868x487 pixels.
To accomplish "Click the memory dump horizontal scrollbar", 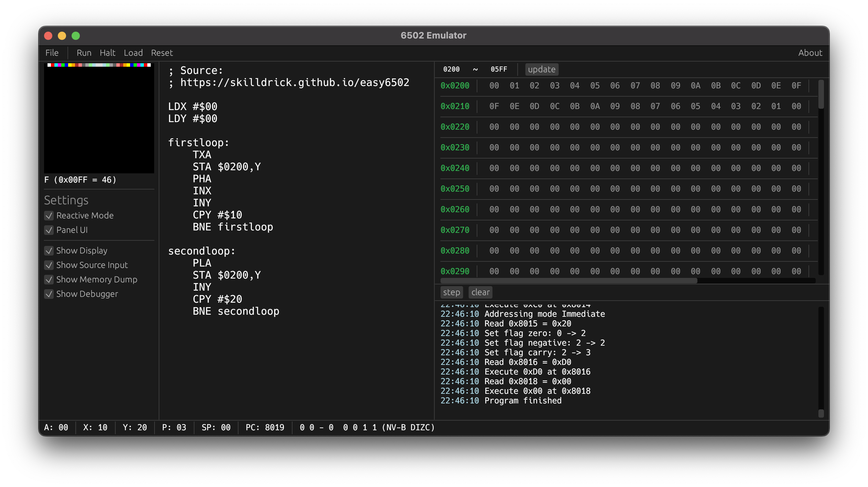I will [569, 281].
